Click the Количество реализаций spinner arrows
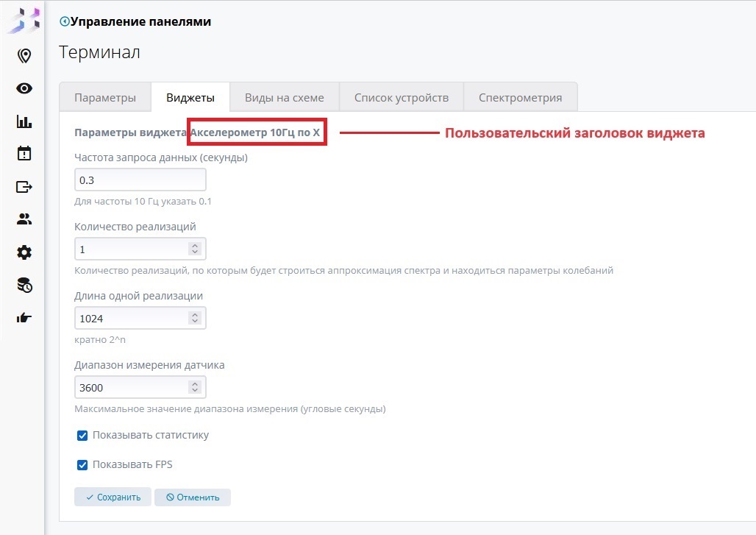 (x=194, y=249)
